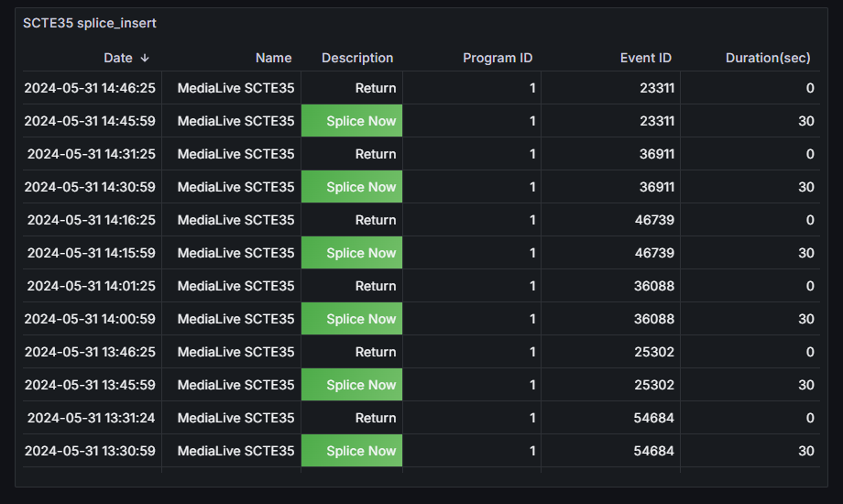
Task: Click the date cell 2024-05-31 14:00:59
Action: [x=90, y=319]
